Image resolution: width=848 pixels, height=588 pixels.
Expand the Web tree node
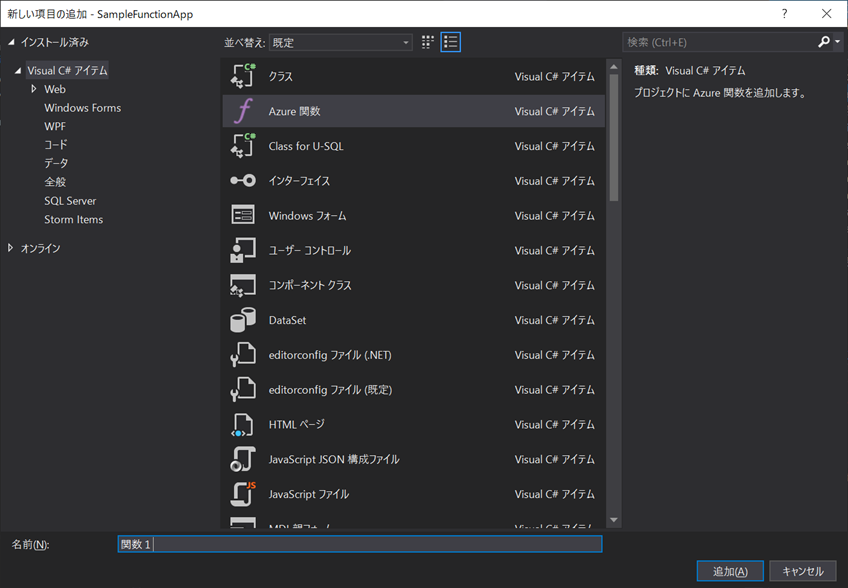(34, 89)
